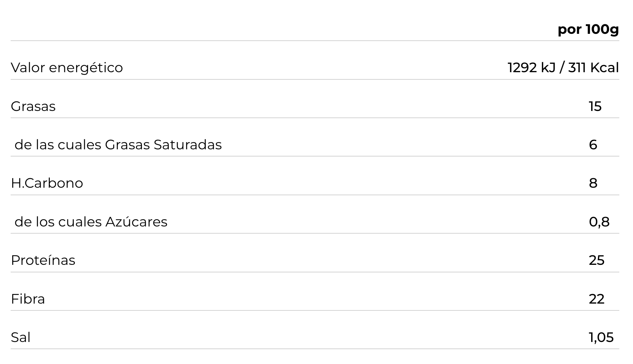633x364 pixels.
Task: Select the 'Fibra' row label
Action: pyautogui.click(x=28, y=299)
